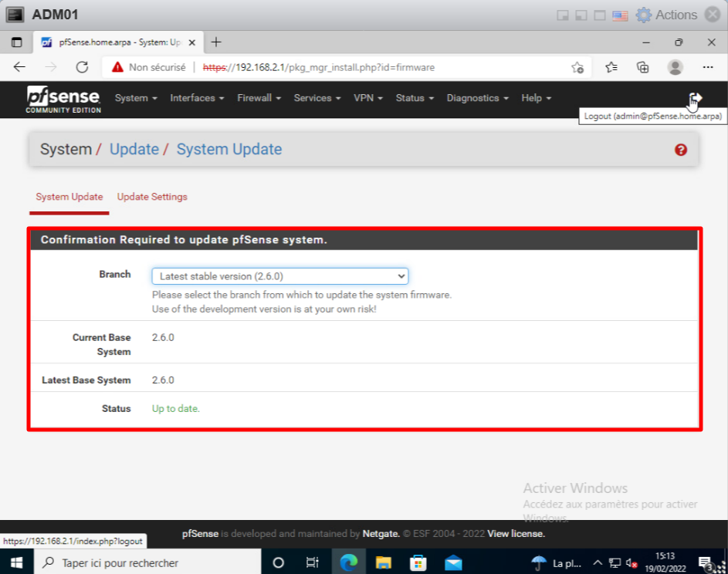Viewport: 728px width, 574px height.
Task: Click the pfSense logout icon
Action: [695, 98]
